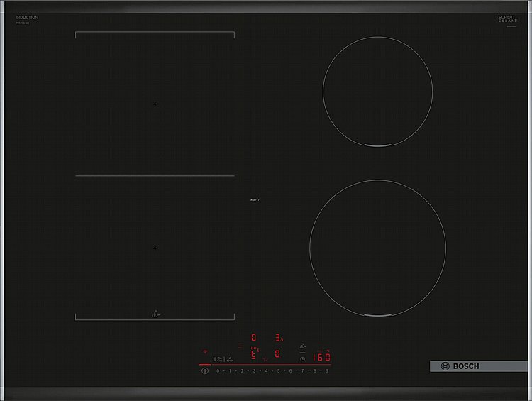The width and height of the screenshot is (532, 401).
Task: Tap the pan symbol on the lower flex zone
Action: (x=154, y=313)
